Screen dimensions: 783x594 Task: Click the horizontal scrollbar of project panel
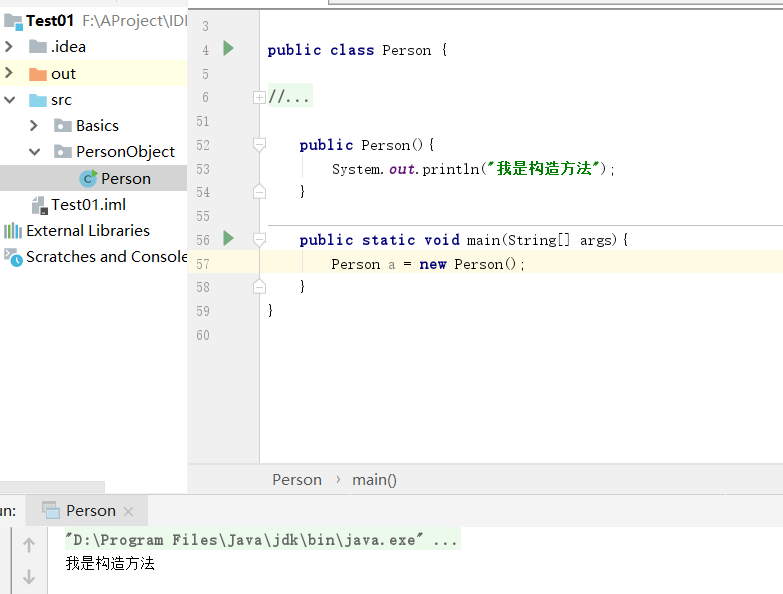click(x=52, y=486)
